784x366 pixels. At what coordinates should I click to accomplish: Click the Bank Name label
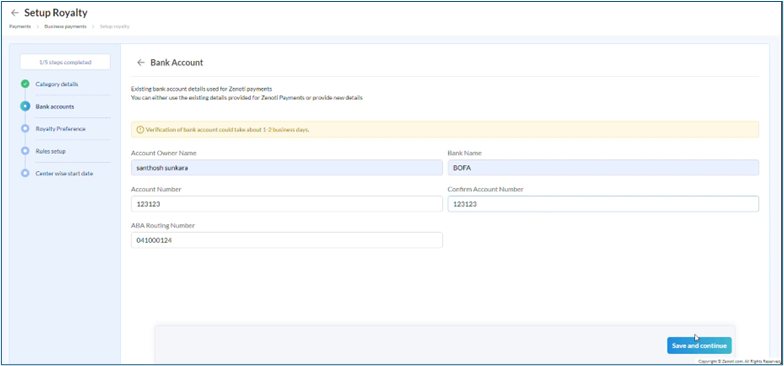(464, 153)
